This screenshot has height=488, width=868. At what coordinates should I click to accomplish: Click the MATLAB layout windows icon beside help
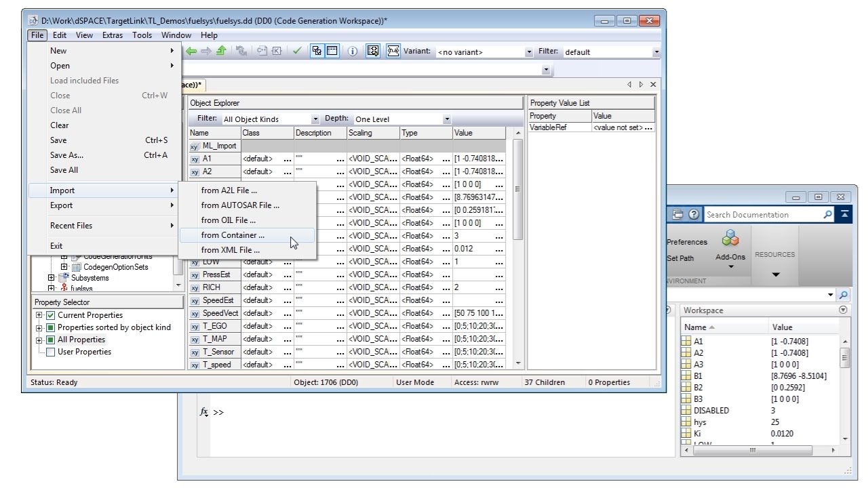point(677,214)
